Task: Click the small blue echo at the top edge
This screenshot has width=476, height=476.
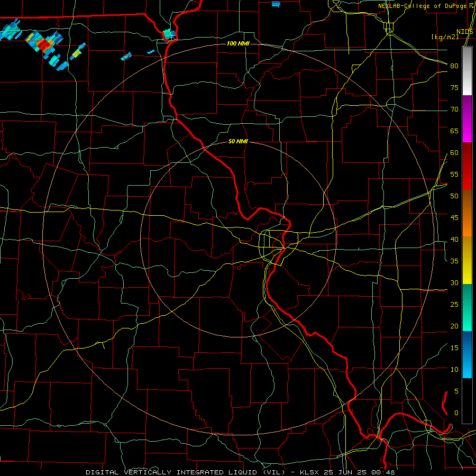Action: coord(276,4)
